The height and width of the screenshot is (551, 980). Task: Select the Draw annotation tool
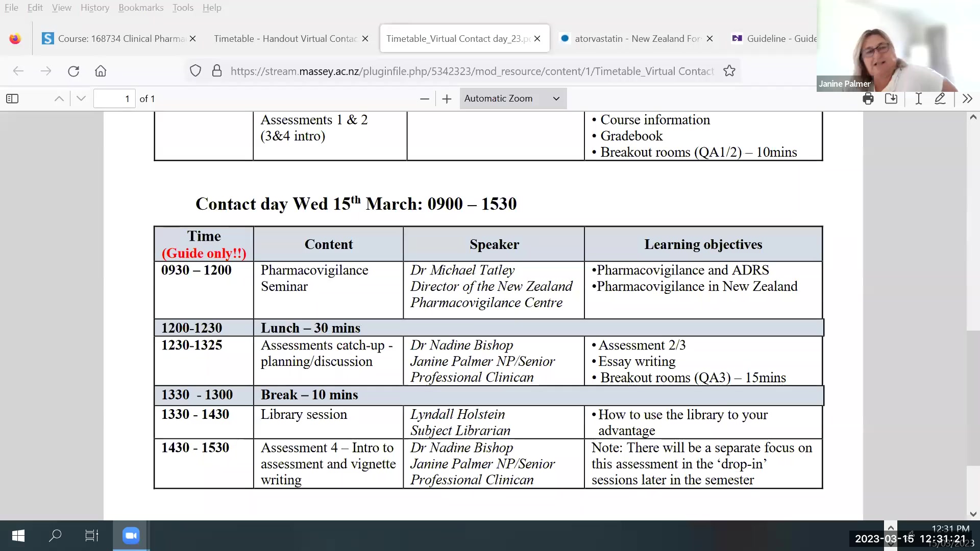click(x=940, y=98)
